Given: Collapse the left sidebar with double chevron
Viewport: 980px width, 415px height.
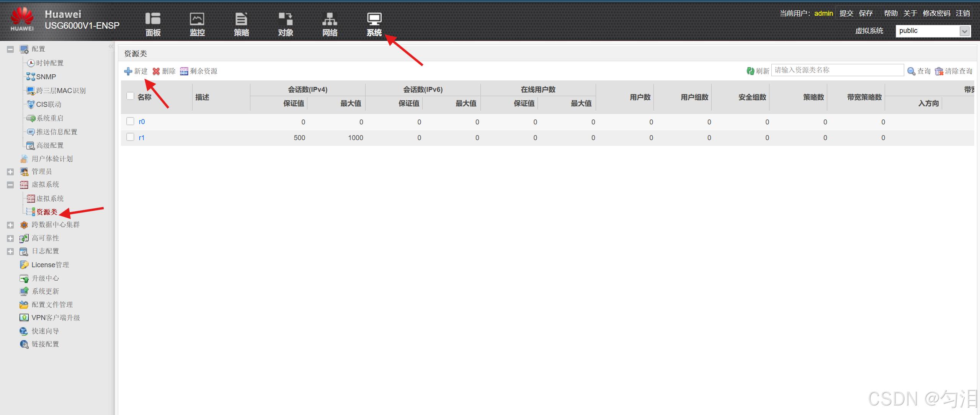Looking at the screenshot, I should coord(111,47).
